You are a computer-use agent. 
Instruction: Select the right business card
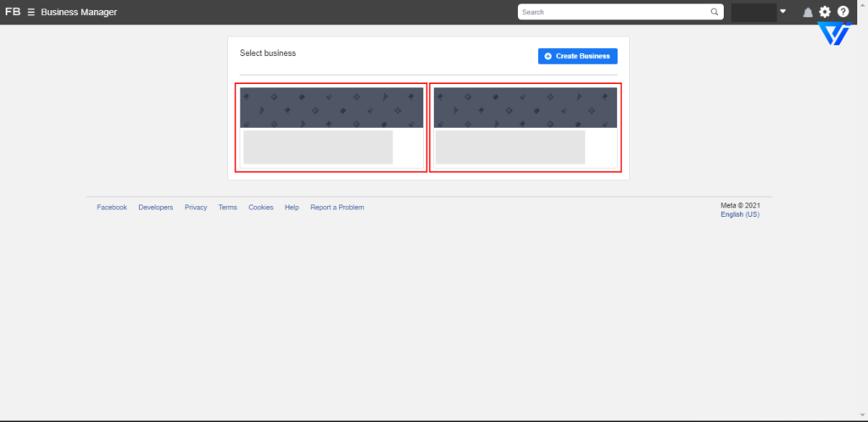coord(526,127)
